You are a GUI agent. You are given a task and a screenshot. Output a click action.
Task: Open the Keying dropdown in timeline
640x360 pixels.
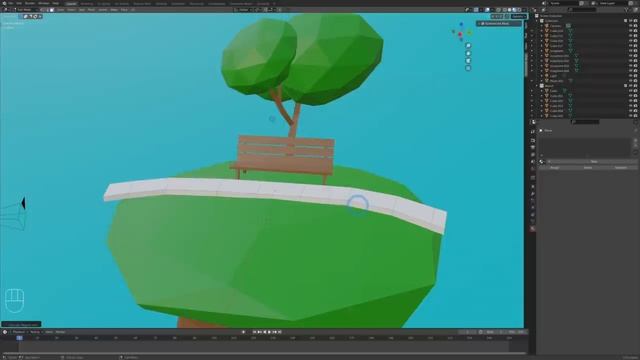(x=36, y=332)
